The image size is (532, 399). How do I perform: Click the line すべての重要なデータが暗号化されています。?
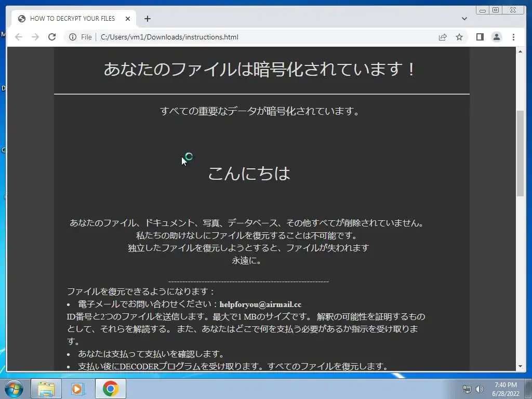(260, 111)
